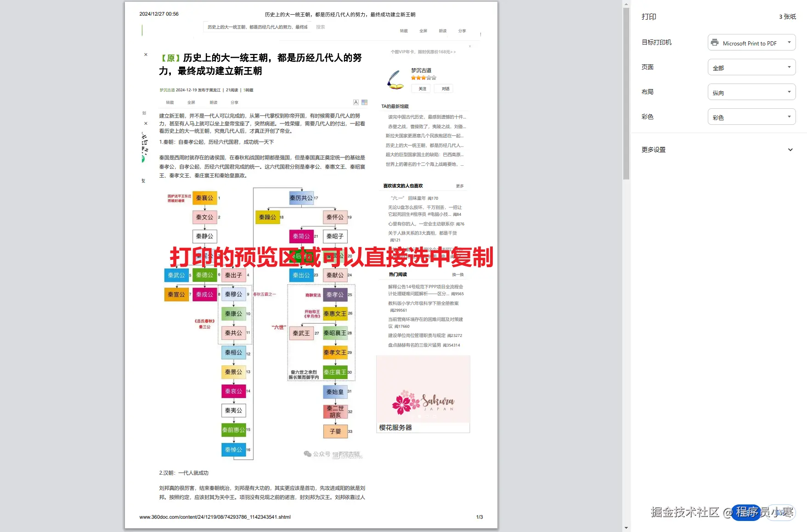
Task: Click the quill pen avatar of 梦沉古道
Action: point(395,80)
